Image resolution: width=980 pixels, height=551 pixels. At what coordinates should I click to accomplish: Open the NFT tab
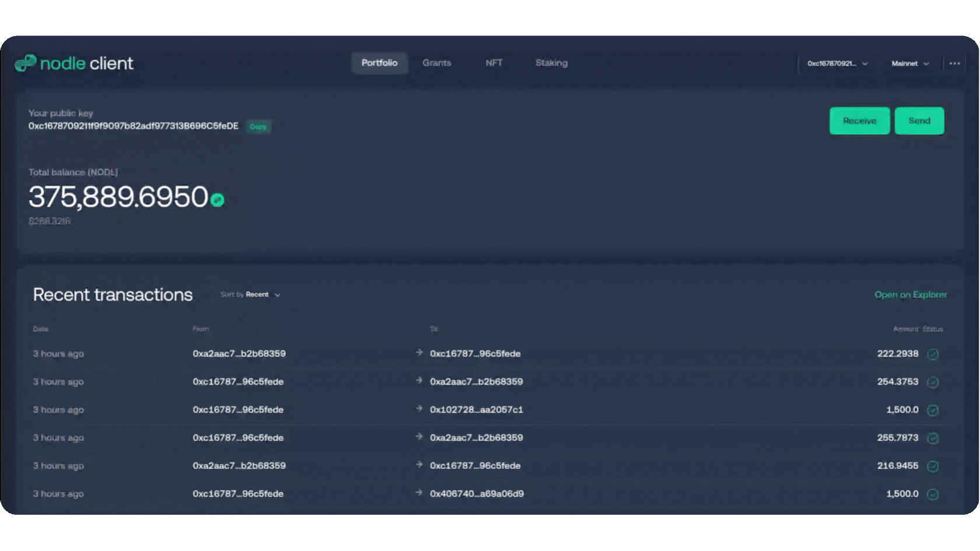pos(494,63)
